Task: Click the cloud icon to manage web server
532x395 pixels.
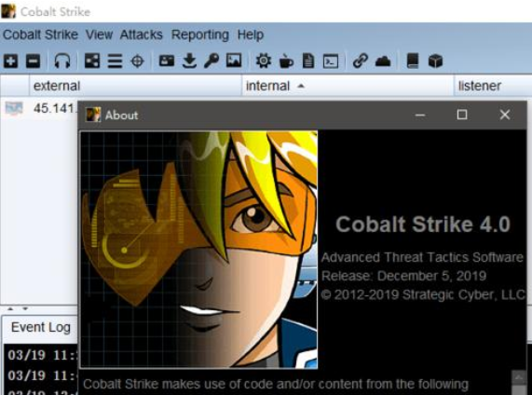Action: tap(383, 61)
